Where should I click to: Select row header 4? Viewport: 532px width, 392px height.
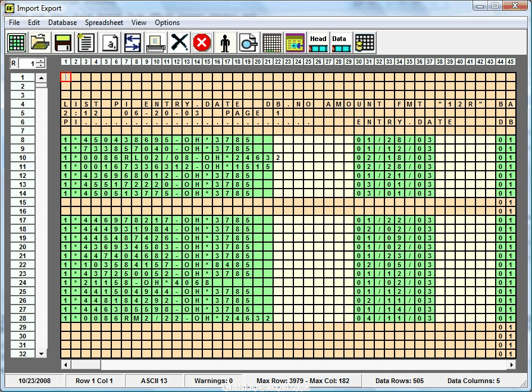click(x=23, y=104)
